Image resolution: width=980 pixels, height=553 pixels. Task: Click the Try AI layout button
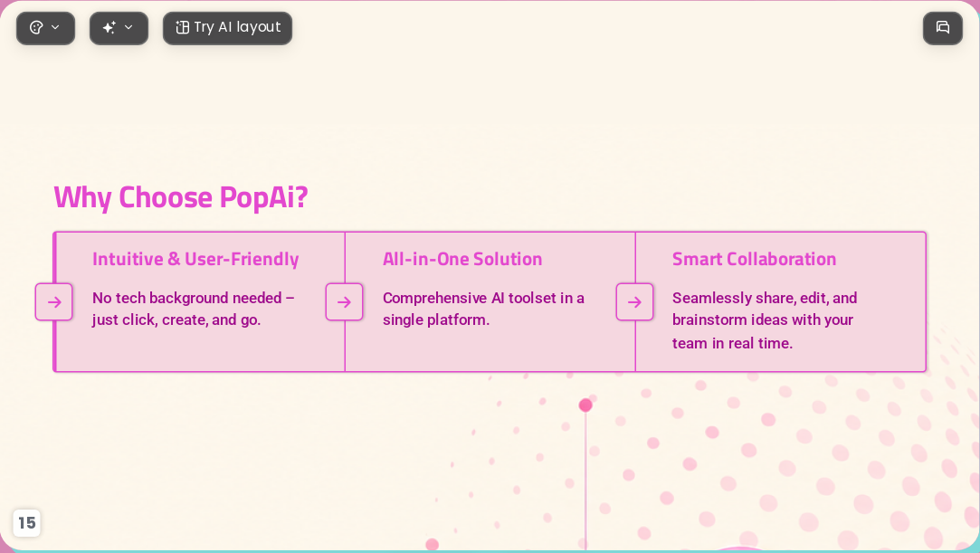point(227,28)
